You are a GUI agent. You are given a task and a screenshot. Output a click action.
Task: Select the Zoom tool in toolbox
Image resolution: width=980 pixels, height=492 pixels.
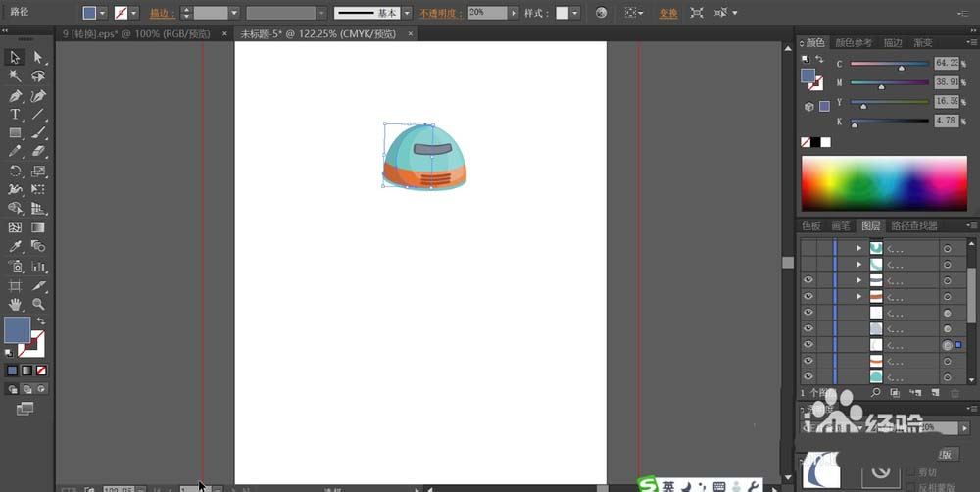point(38,305)
